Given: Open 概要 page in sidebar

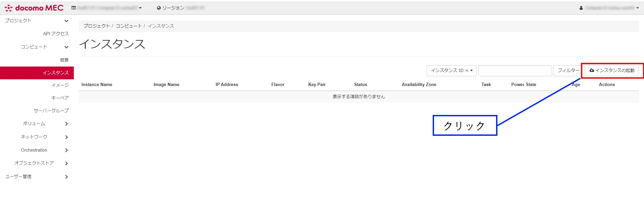Looking at the screenshot, I should coord(64,60).
